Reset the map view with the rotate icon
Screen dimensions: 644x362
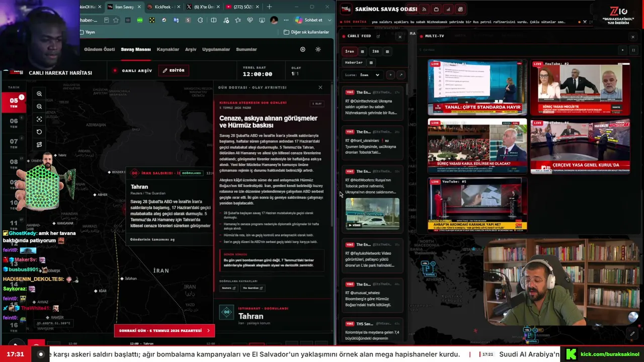(39, 132)
